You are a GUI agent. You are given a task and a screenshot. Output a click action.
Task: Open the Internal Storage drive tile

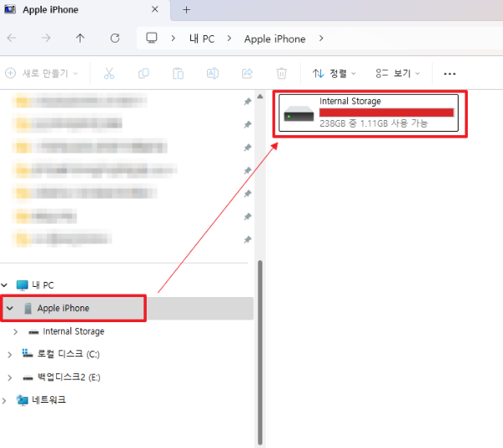coord(369,112)
